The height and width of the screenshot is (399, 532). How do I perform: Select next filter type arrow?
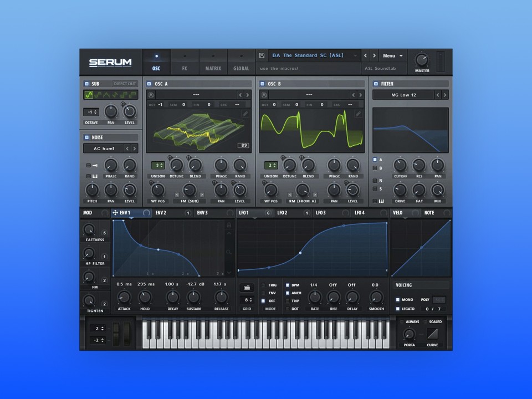pyautogui.click(x=445, y=95)
